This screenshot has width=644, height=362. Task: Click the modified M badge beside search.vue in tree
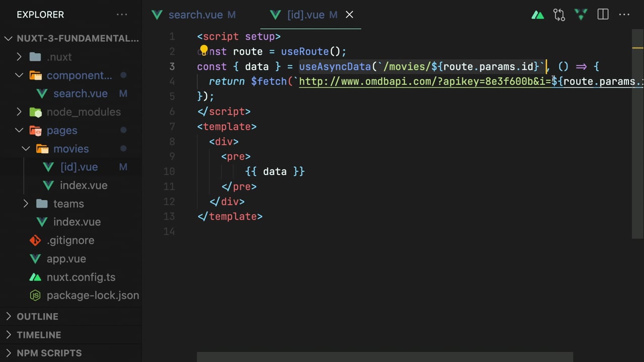pos(123,94)
